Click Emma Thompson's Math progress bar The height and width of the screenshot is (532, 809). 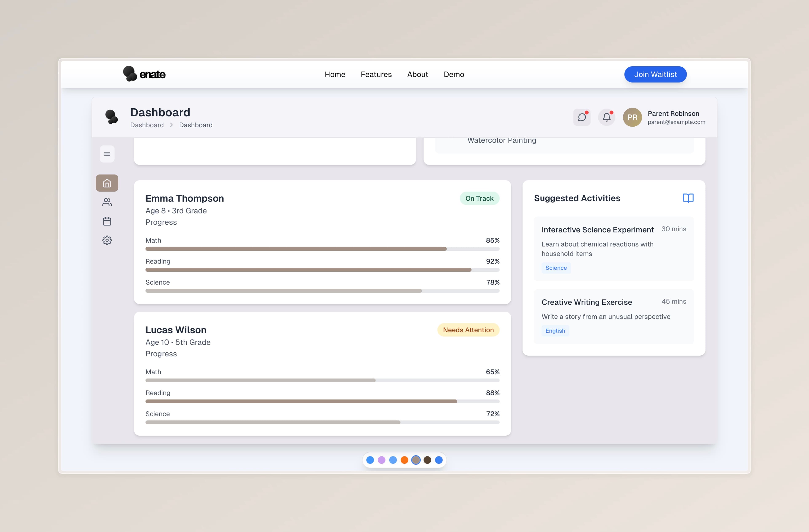pos(322,249)
